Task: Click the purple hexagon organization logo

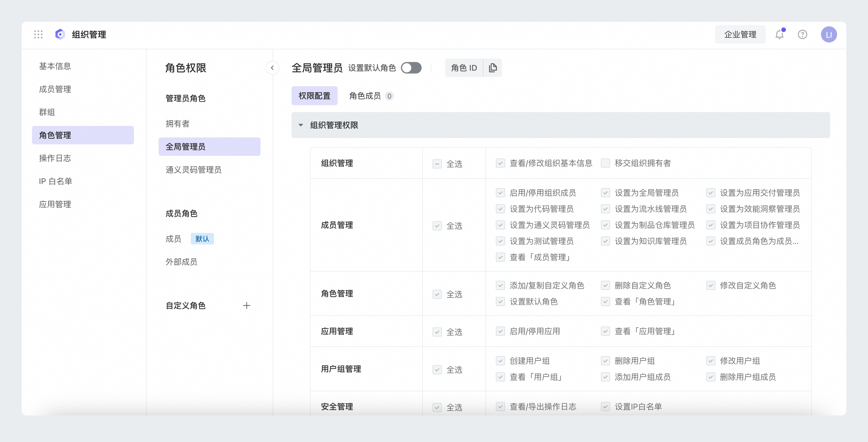Action: (60, 34)
